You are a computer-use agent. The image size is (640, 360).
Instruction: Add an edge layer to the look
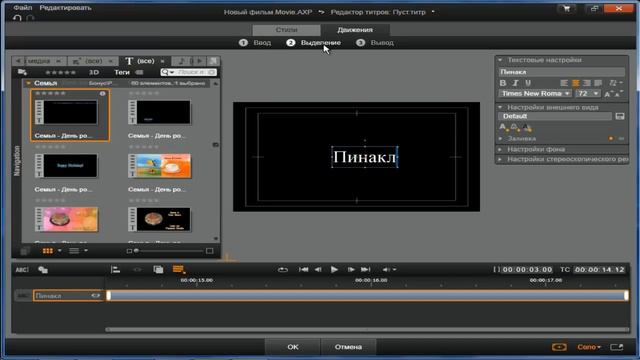pos(515,128)
